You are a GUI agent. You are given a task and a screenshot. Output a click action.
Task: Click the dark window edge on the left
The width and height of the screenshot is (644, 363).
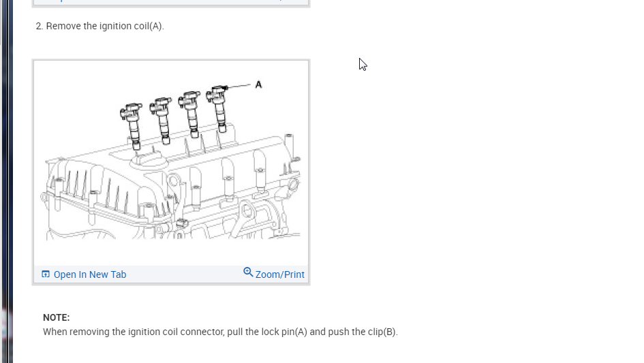click(x=6, y=181)
